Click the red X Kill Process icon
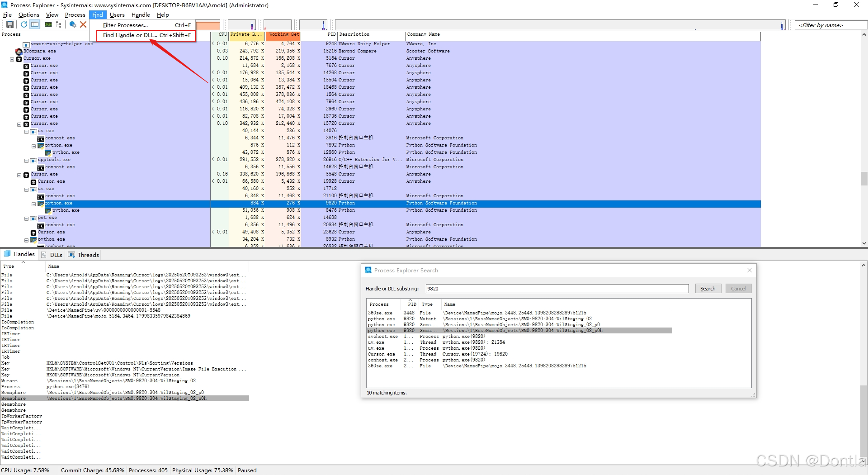This screenshot has width=868, height=475. tap(83, 24)
